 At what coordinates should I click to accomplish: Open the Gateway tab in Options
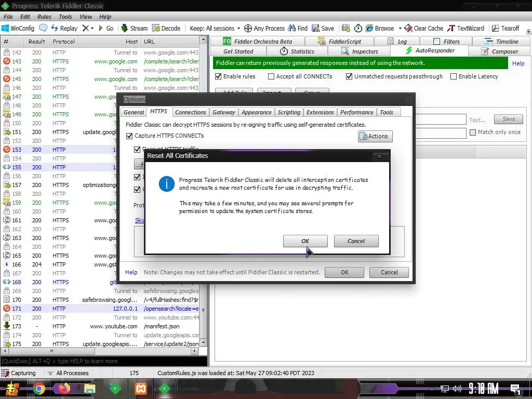223,112
